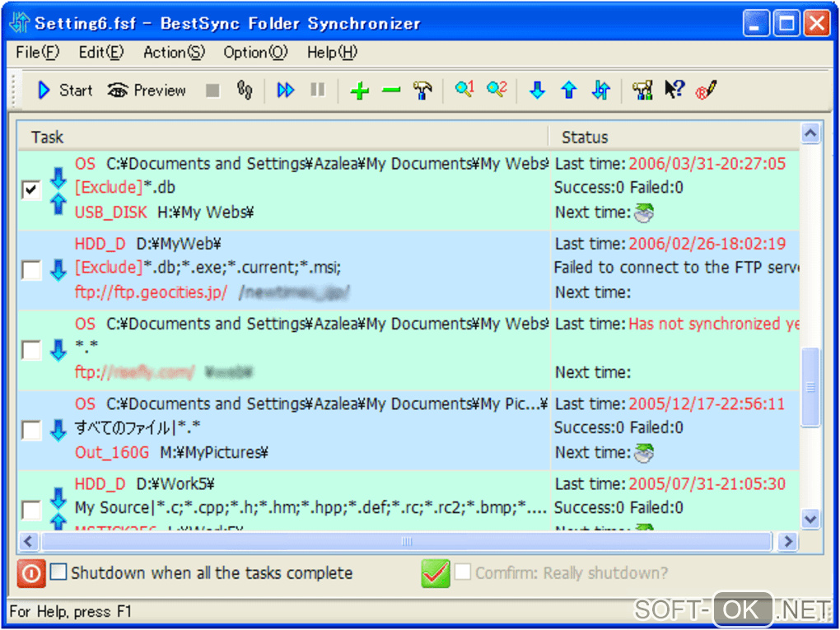Image resolution: width=840 pixels, height=630 pixels.
Task: Click the vertical scrollbar down arrow
Action: point(810,519)
